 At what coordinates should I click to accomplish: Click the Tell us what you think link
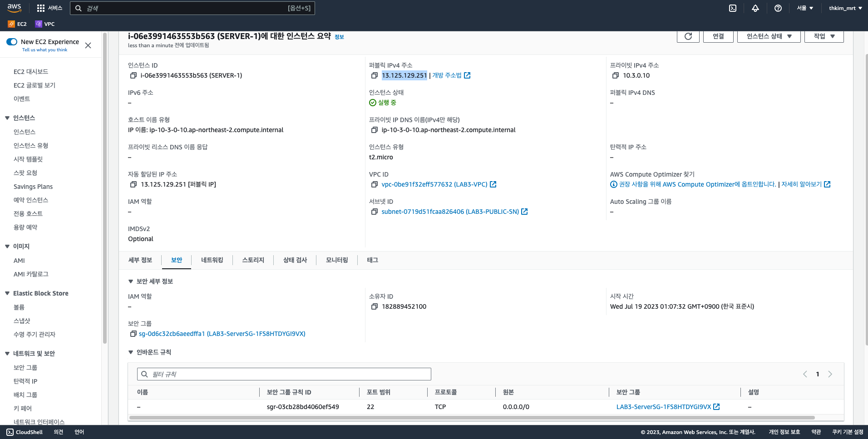(44, 50)
